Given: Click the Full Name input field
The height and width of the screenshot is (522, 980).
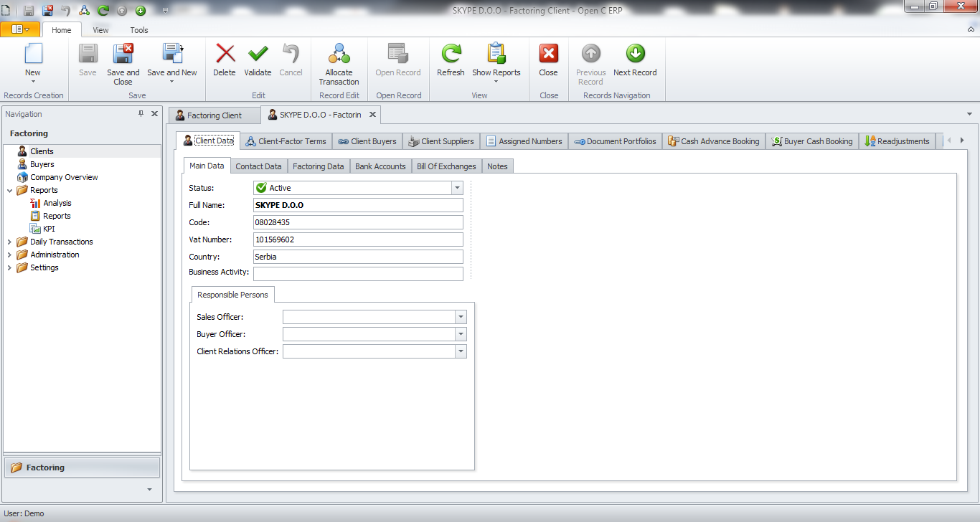Looking at the screenshot, I should tap(358, 205).
